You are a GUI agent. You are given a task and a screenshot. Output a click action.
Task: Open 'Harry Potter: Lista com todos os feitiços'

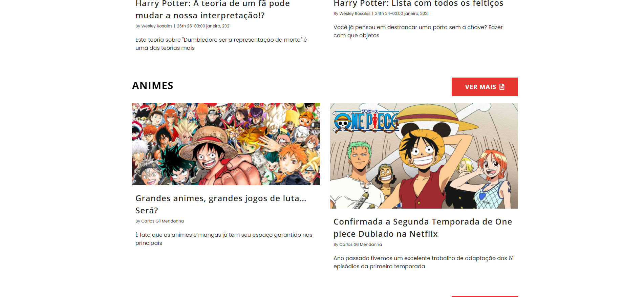click(418, 4)
